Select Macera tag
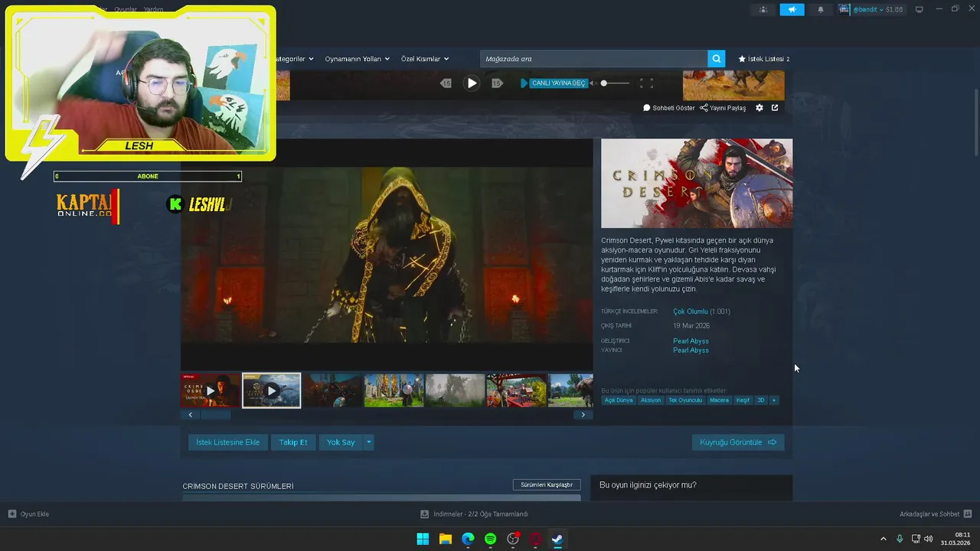980x551 pixels. tap(719, 400)
